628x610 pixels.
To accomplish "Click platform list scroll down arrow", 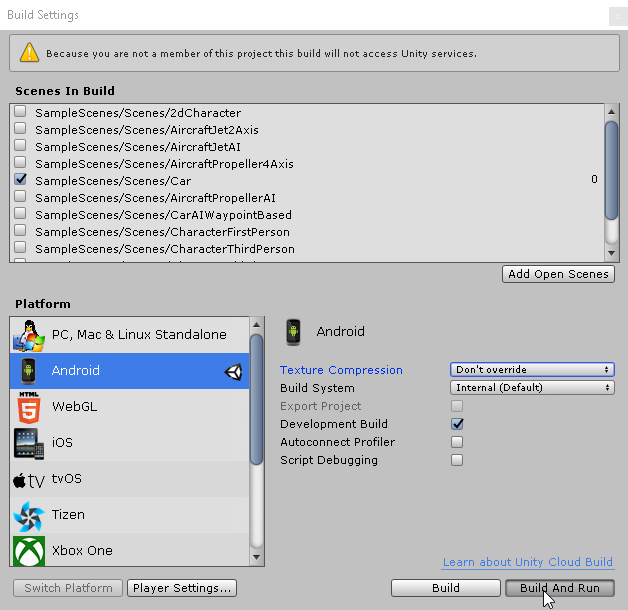I will coord(256,558).
